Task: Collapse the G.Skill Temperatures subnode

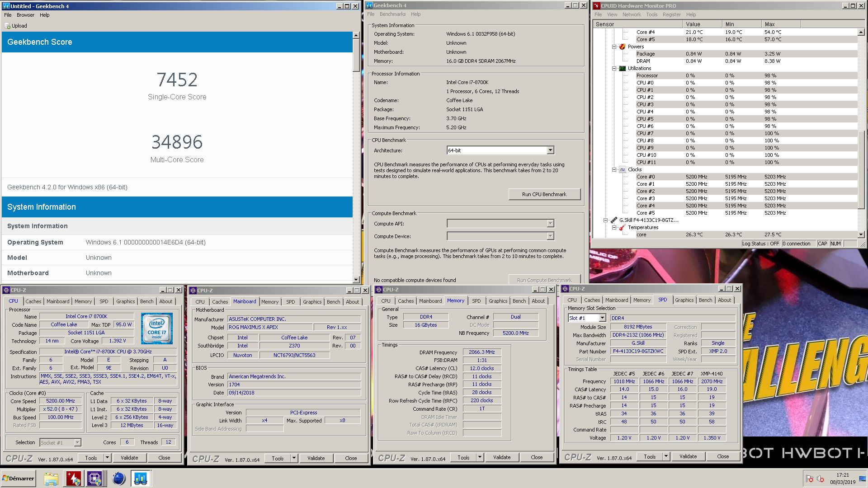Action: tap(614, 227)
